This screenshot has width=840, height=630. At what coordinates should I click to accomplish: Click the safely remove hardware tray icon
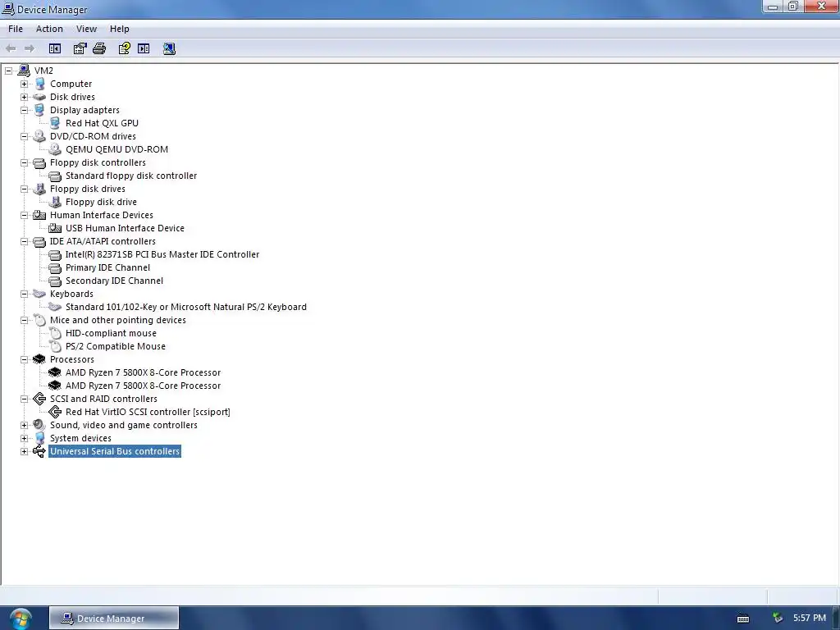pos(778,619)
